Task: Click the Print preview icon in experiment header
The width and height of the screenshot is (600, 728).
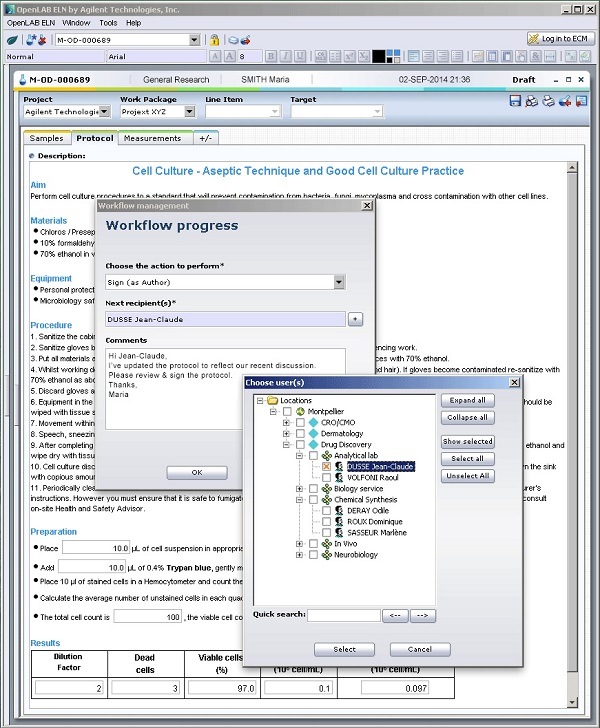Action: [532, 101]
